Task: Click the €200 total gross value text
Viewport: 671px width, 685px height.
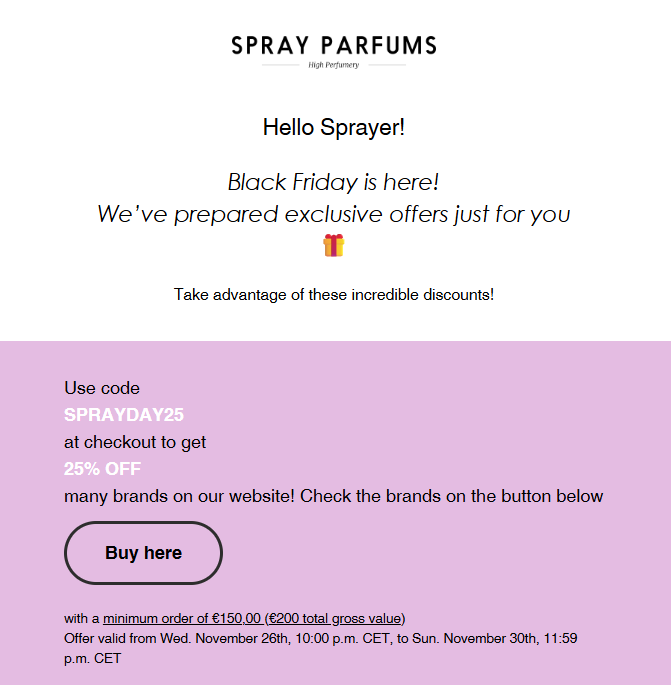Action: [x=334, y=618]
